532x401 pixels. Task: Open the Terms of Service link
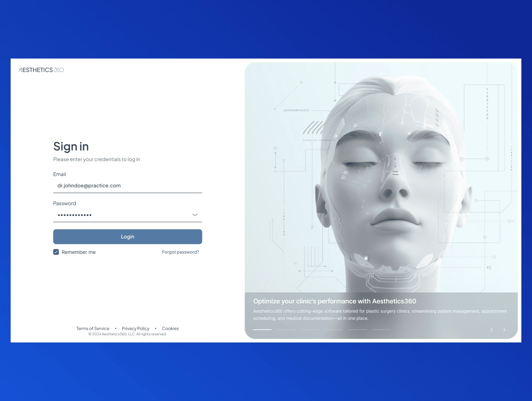click(93, 328)
